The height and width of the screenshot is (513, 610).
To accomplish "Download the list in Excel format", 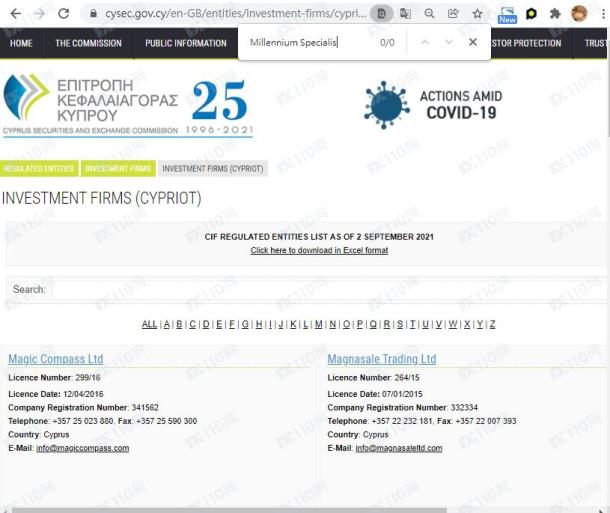I will tap(319, 250).
